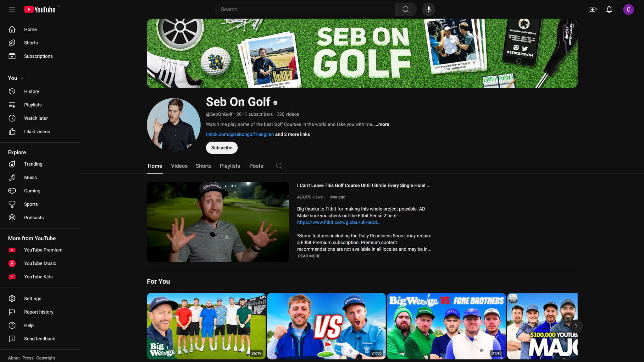Open the Create video button
This screenshot has height=362, width=644.
point(593,9)
